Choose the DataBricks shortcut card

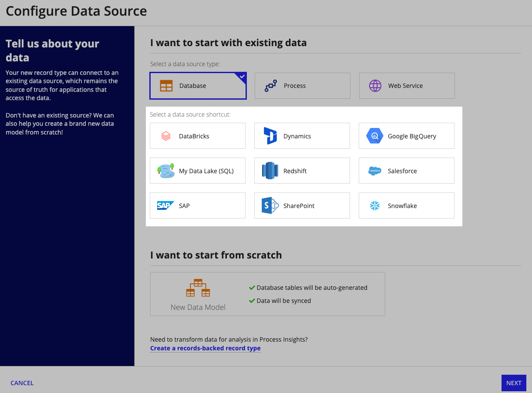[x=198, y=136]
